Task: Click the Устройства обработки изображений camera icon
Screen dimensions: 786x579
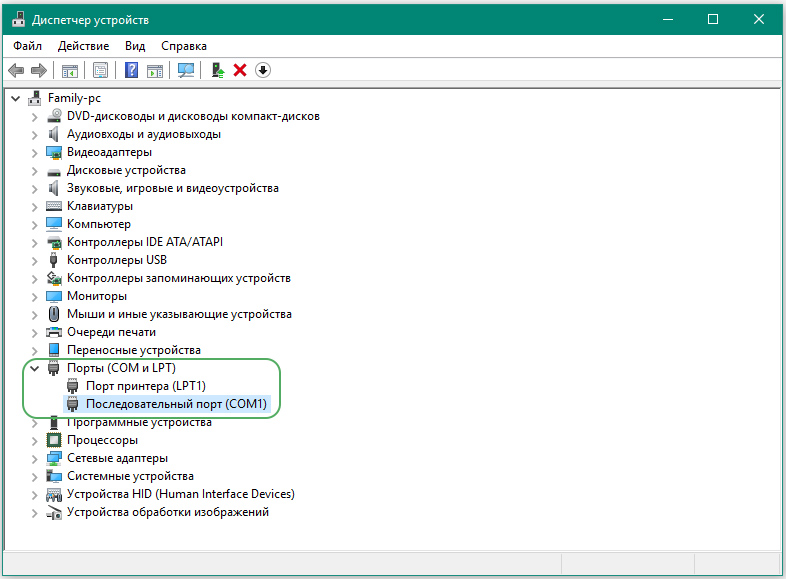Action: pos(54,512)
